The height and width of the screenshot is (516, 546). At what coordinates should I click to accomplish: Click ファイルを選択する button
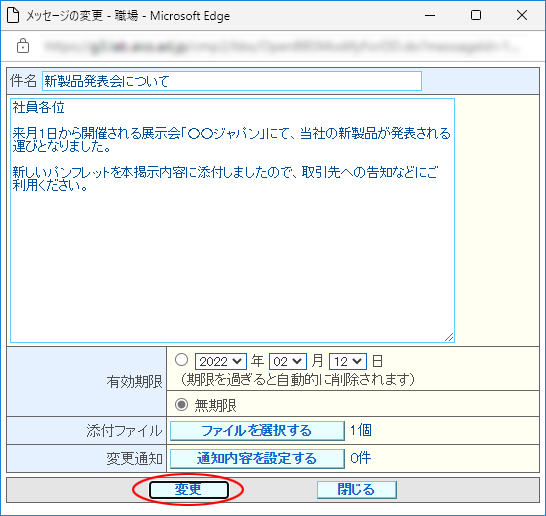[257, 431]
